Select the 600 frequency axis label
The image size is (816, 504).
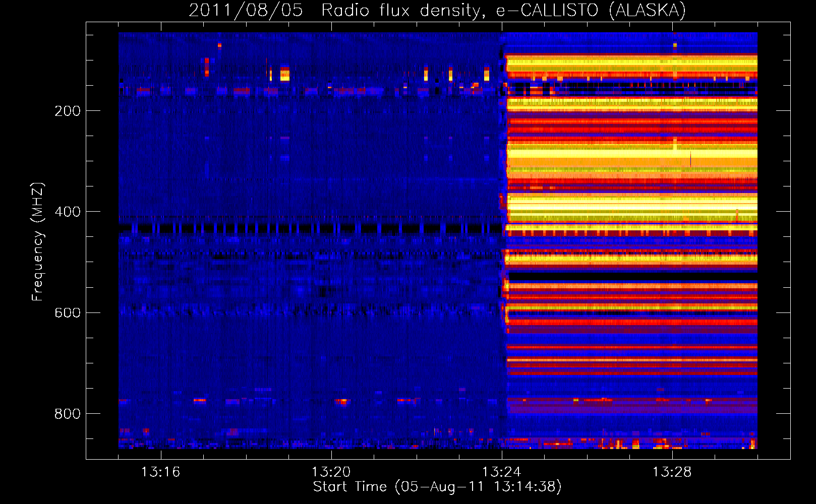68,312
